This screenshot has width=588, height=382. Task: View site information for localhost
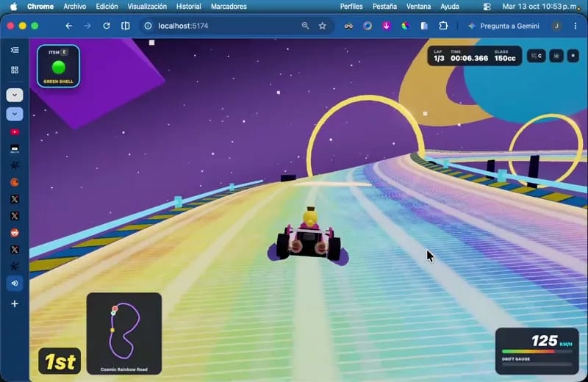coord(148,26)
